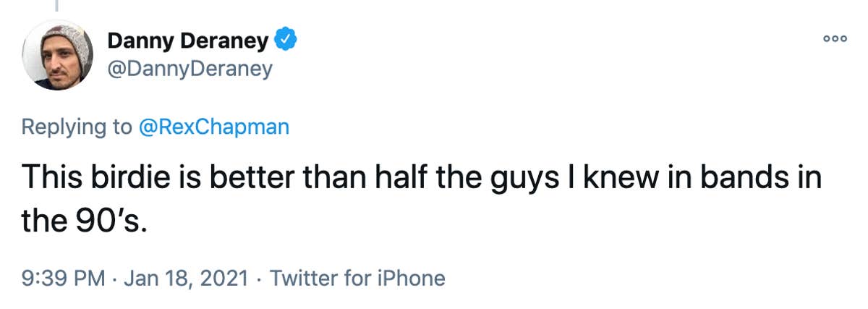
Task: Visit the @RexChapman mention link
Action: [x=214, y=127]
